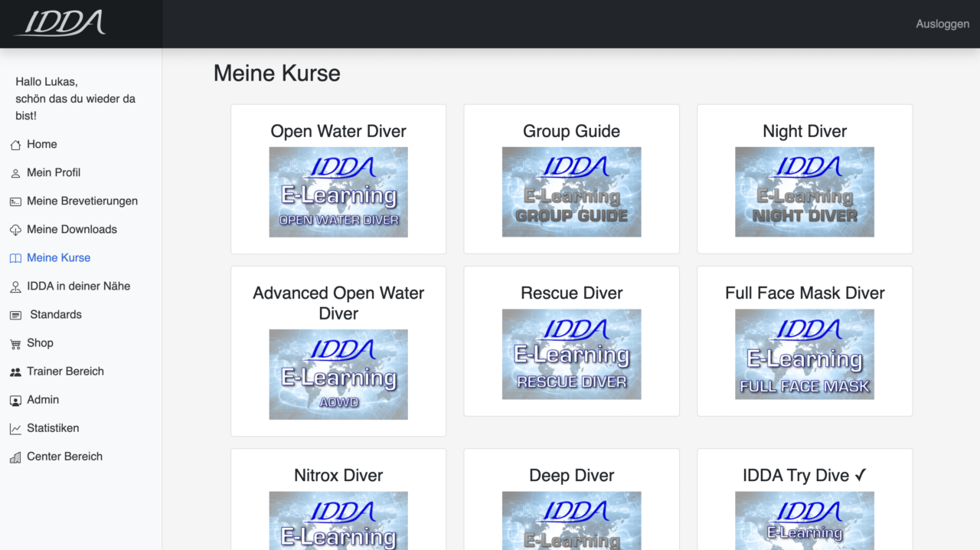Open the Open Water Diver course thumbnail
The height and width of the screenshot is (550, 980).
click(338, 192)
